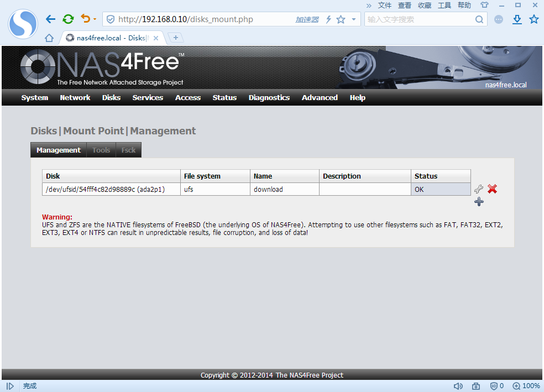This screenshot has width=544, height=392.
Task: Click the download name cell
Action: coord(285,190)
